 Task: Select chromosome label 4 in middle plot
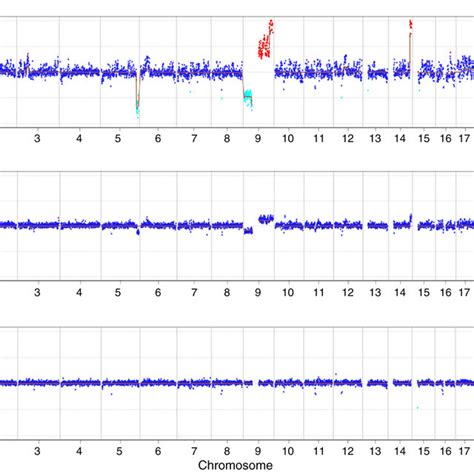tap(79, 293)
